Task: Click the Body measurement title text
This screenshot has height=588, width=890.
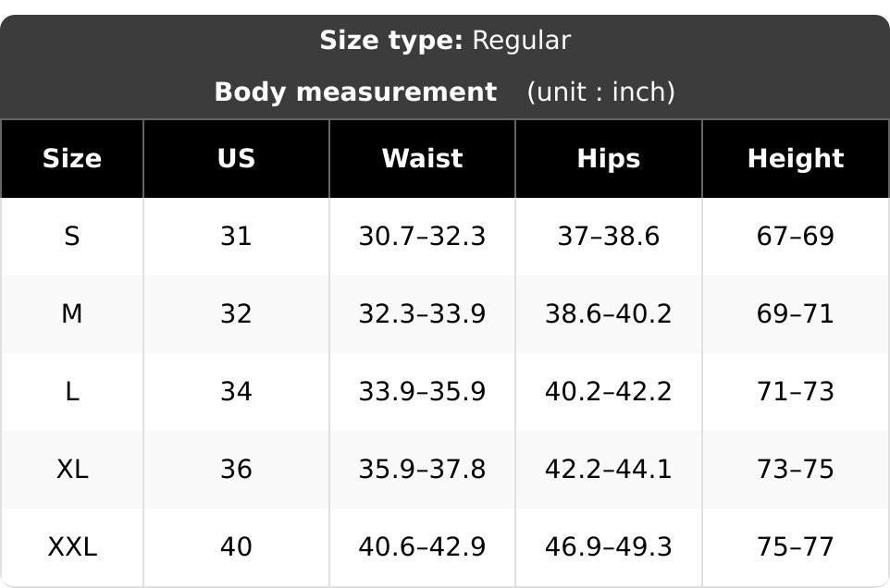Action: click(355, 92)
